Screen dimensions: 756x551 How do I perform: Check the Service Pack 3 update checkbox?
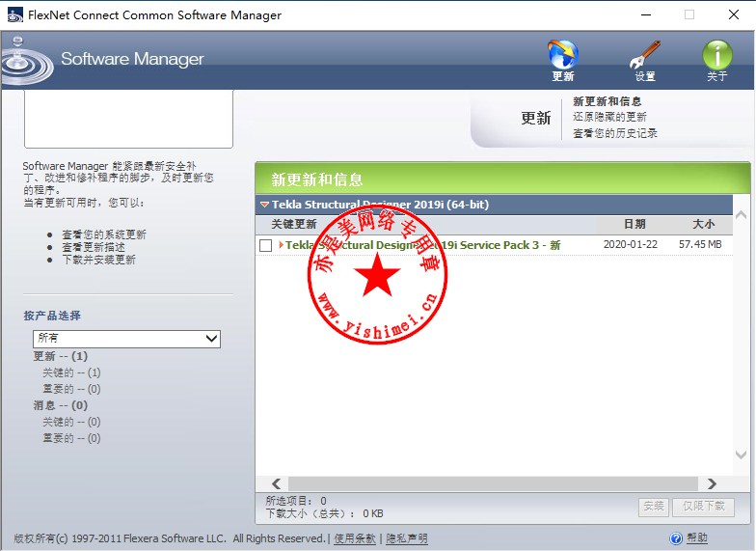266,245
